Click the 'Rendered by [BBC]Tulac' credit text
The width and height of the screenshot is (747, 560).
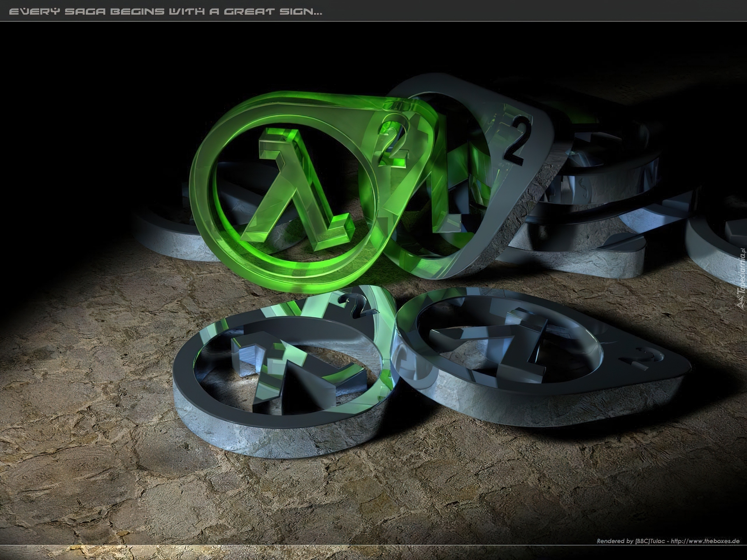630,541
